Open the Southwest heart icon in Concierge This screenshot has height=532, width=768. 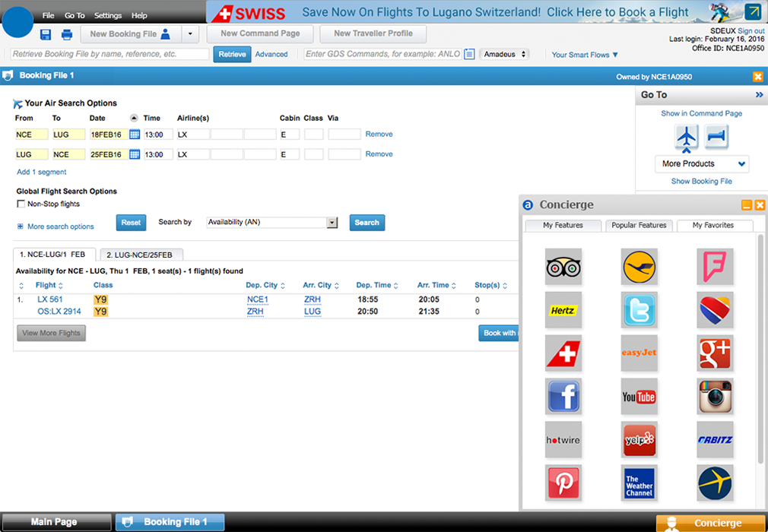coord(715,310)
